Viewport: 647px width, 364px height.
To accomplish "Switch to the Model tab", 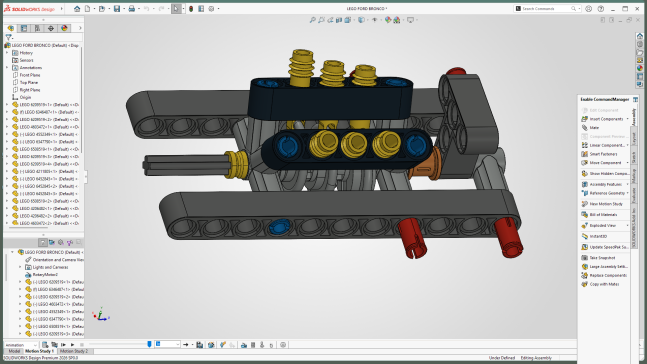I will click(14, 351).
